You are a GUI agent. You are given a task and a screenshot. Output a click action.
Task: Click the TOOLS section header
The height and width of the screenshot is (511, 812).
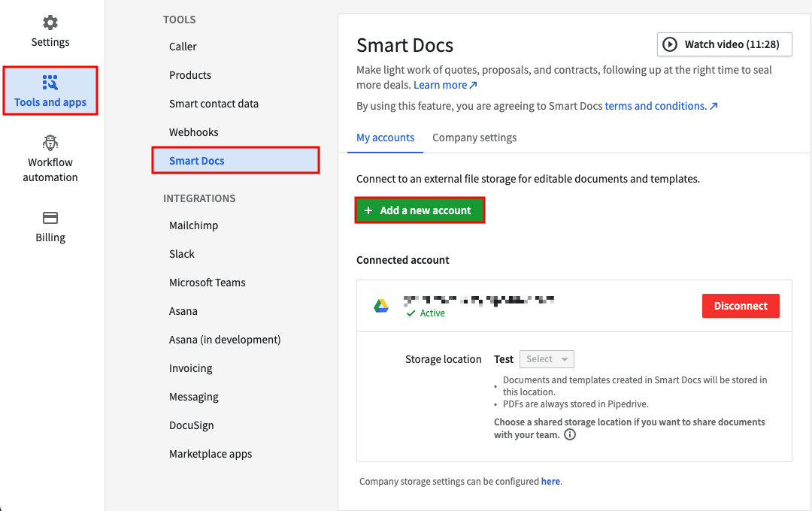click(x=179, y=20)
